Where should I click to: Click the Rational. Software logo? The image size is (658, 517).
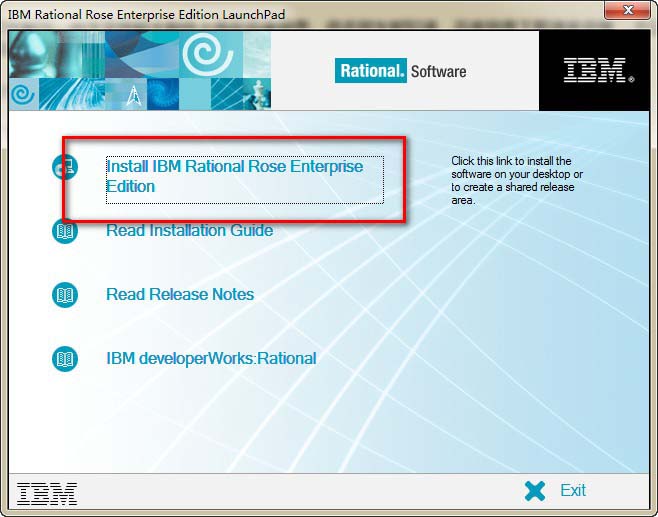tap(400, 70)
